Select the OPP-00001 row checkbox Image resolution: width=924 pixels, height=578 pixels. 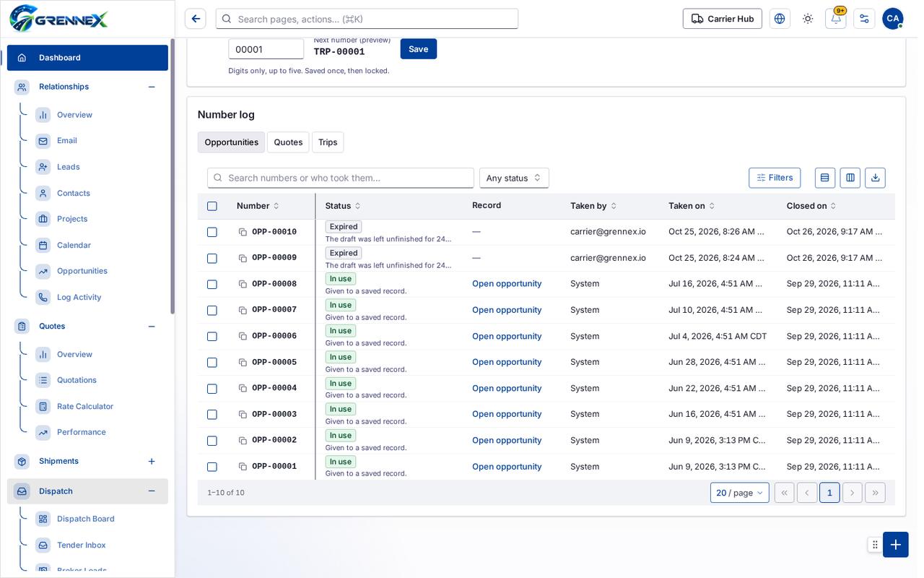pos(212,467)
